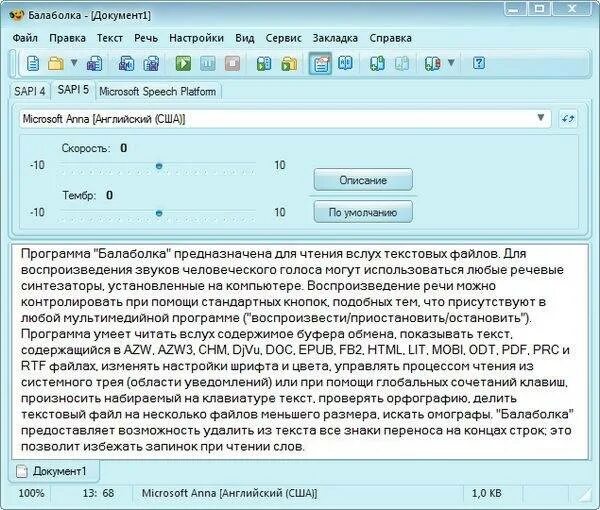Open the pronunciation dictionary book icon
Screen dimensions: 600x510
345,63
